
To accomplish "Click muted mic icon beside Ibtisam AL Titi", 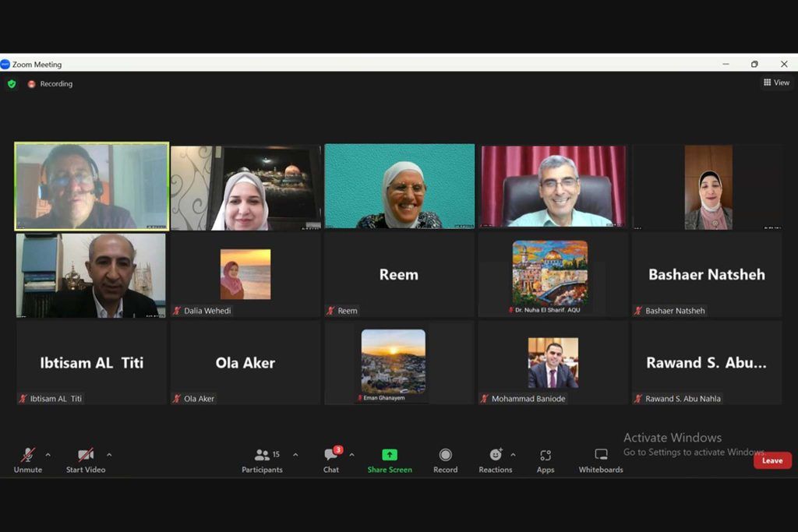I will click(23, 399).
